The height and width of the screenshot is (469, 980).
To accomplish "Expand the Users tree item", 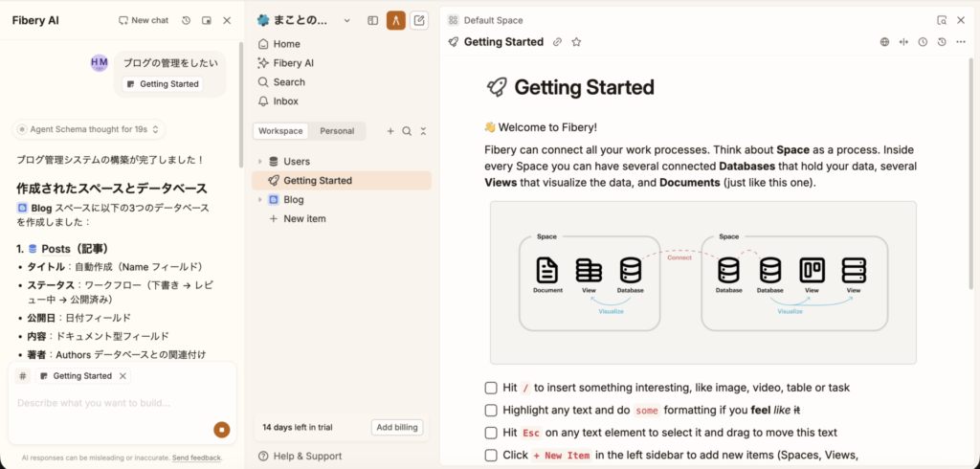I will pos(260,162).
